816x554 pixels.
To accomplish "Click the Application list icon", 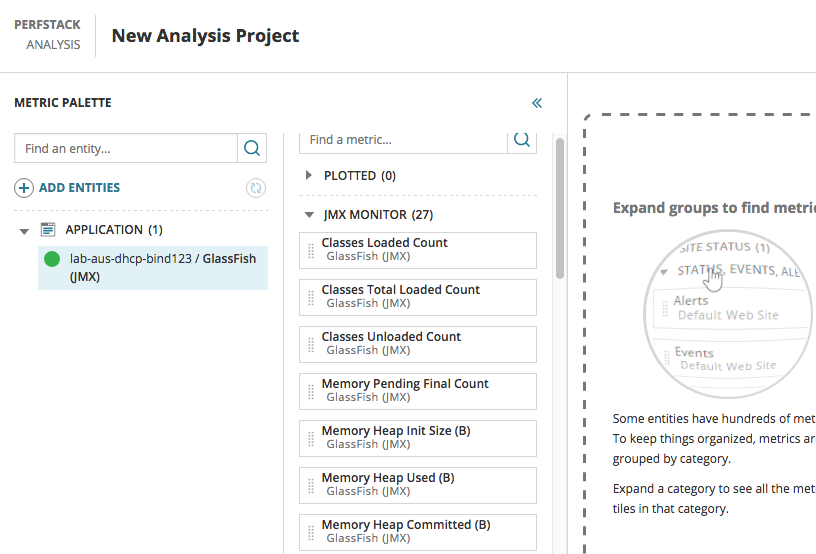I will [x=48, y=229].
